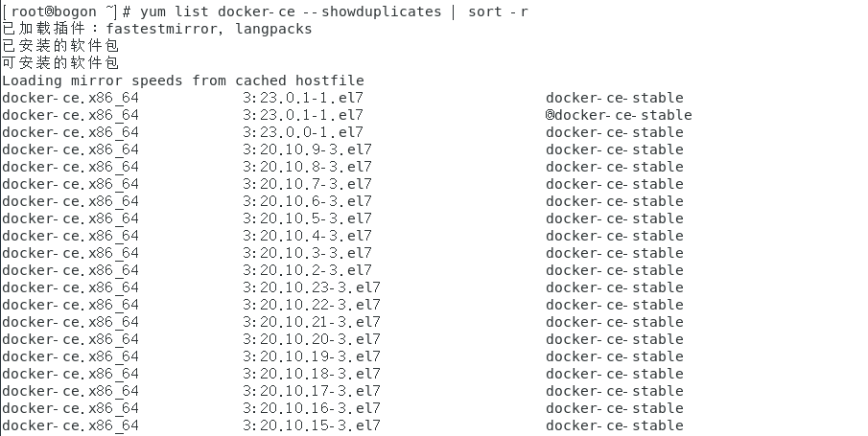Click version 3:20.10.22-3.el7 text
The height and width of the screenshot is (436, 868).
pos(312,305)
